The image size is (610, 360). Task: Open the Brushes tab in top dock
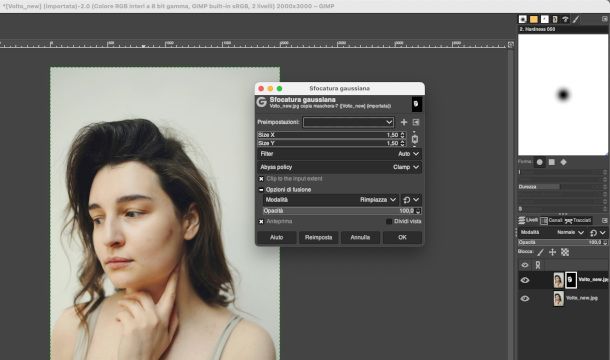(522, 19)
